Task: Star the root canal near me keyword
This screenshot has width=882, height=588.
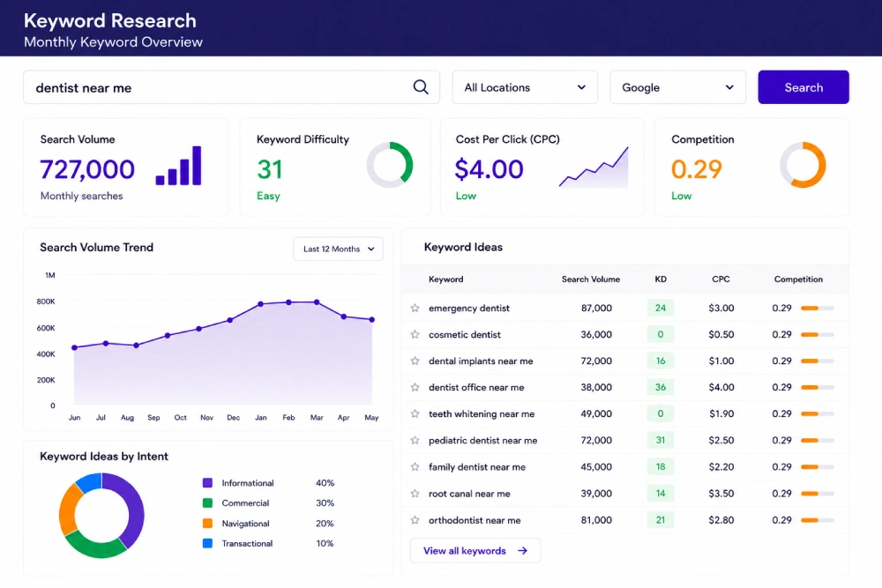Action: coord(415,494)
